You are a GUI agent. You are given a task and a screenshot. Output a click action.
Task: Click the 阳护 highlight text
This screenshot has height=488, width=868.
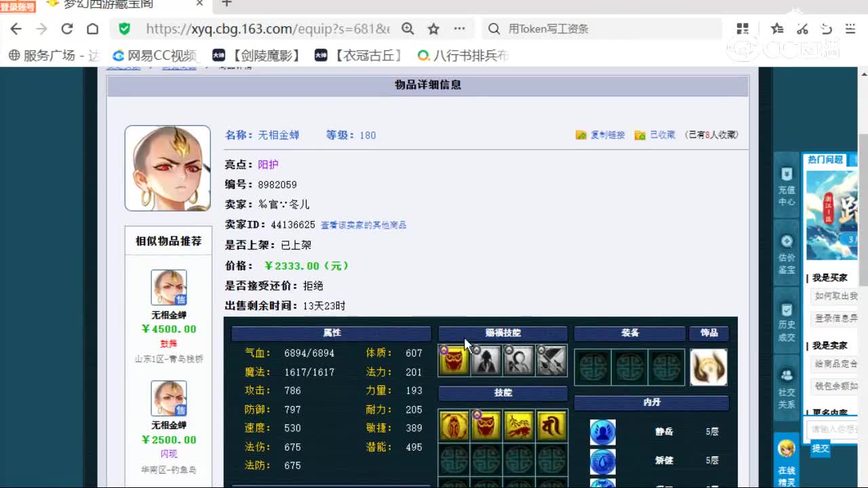pos(268,165)
